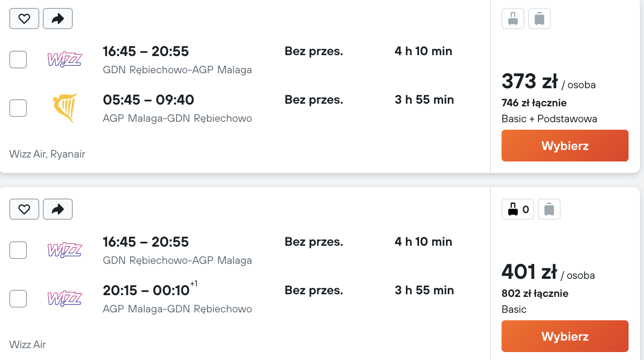The image size is (644, 360).
Task: Tick checkbox for Ryanair 05:45 – 09:40 flight
Action: click(18, 108)
